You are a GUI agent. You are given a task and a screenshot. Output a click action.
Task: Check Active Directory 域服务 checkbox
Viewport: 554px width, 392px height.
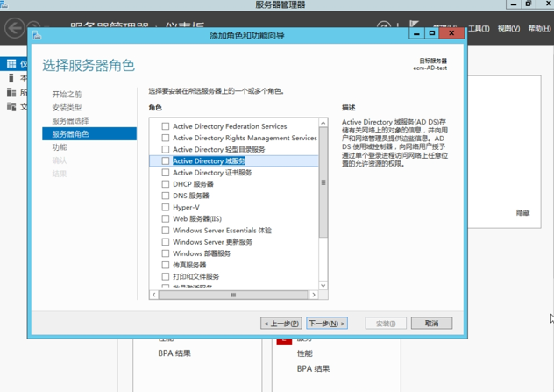coord(165,160)
